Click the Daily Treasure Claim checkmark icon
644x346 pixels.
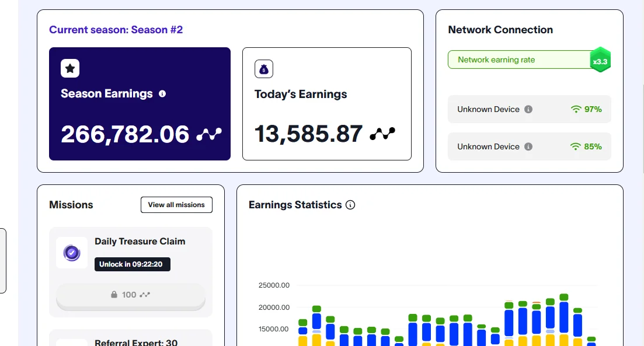click(72, 253)
